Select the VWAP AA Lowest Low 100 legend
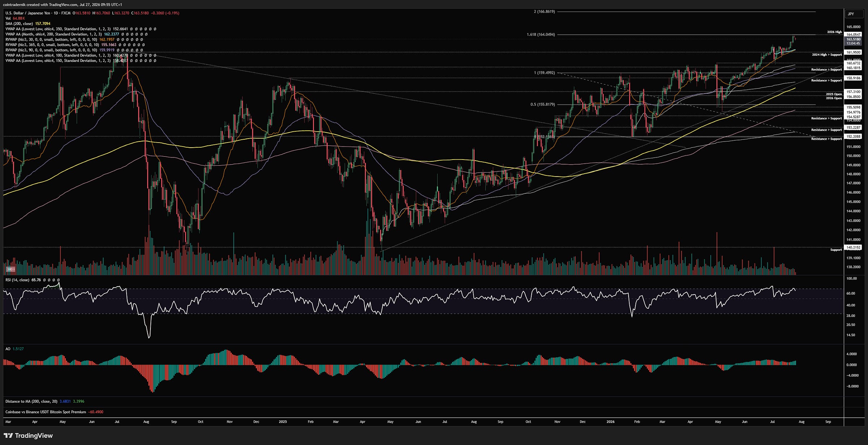868x445 pixels. pos(81,55)
